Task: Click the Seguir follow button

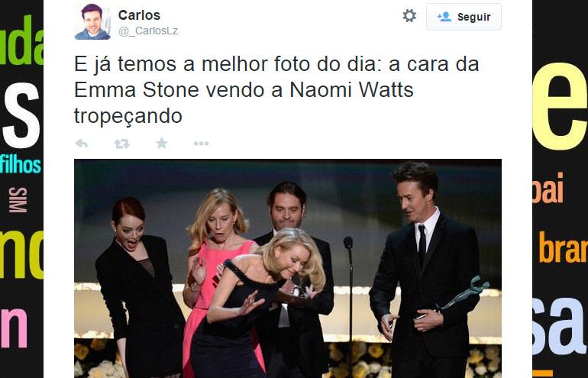Action: 464,17
